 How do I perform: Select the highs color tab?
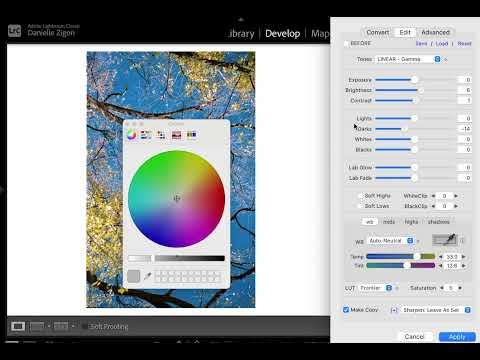coord(411,222)
